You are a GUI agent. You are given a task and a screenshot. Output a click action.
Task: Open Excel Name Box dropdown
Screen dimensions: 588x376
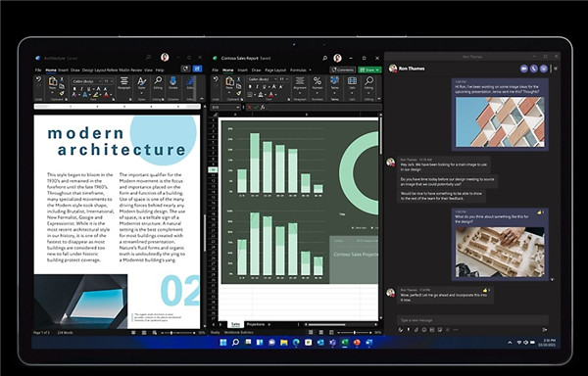[238, 108]
